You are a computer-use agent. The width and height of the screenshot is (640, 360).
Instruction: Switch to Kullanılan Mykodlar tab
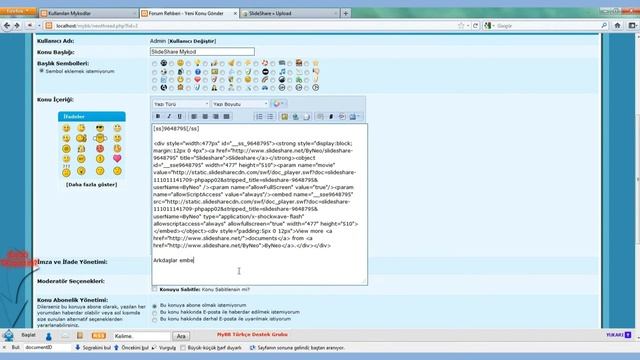(x=88, y=13)
